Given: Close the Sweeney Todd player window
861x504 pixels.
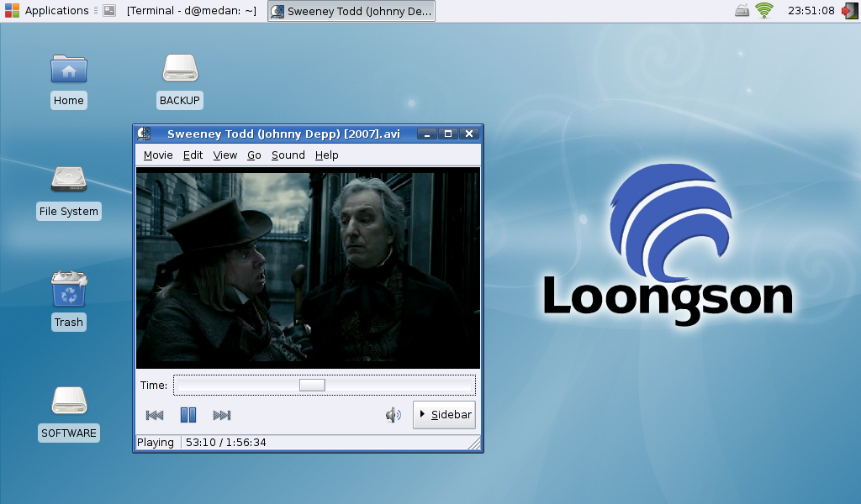Looking at the screenshot, I should [469, 134].
